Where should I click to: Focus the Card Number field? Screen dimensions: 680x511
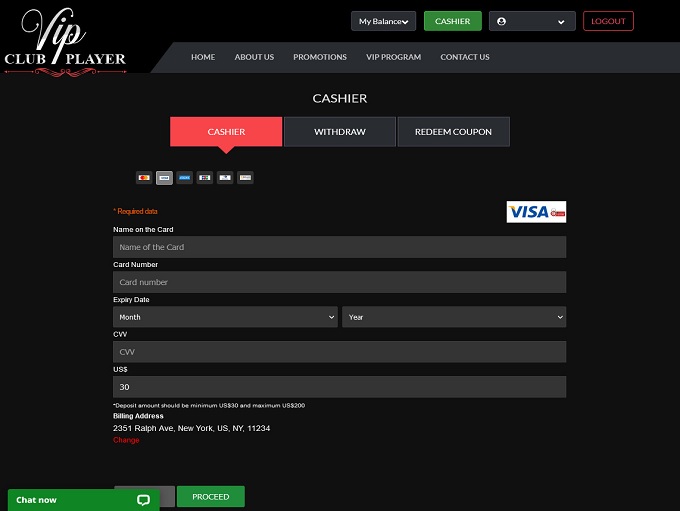click(339, 282)
